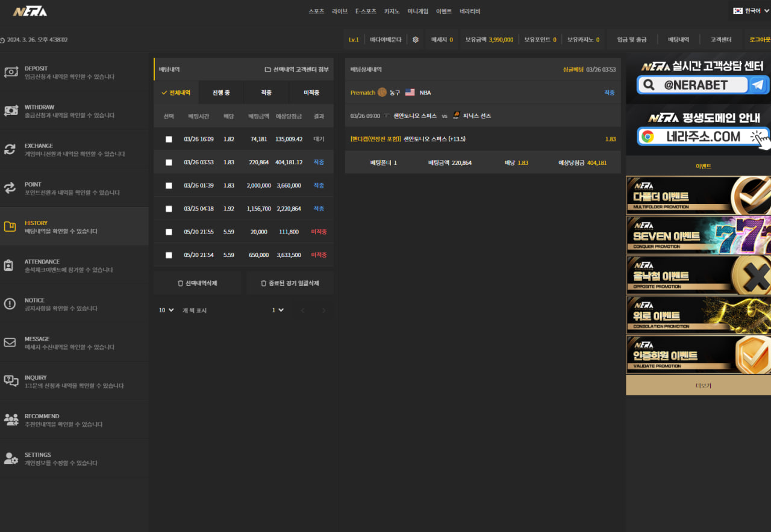Open the 카지노 top menu item
771x532 pixels.
click(392, 11)
